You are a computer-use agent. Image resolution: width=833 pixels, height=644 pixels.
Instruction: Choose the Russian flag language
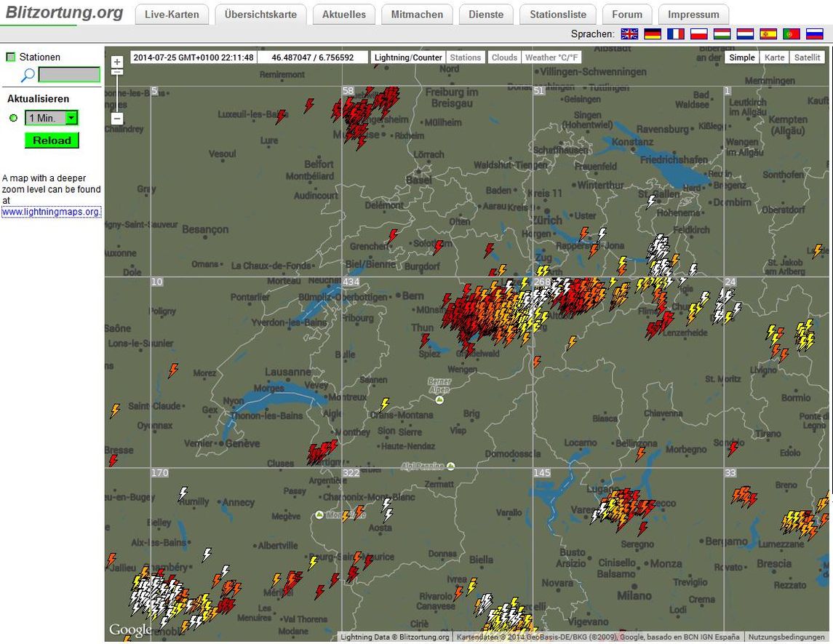(x=814, y=34)
